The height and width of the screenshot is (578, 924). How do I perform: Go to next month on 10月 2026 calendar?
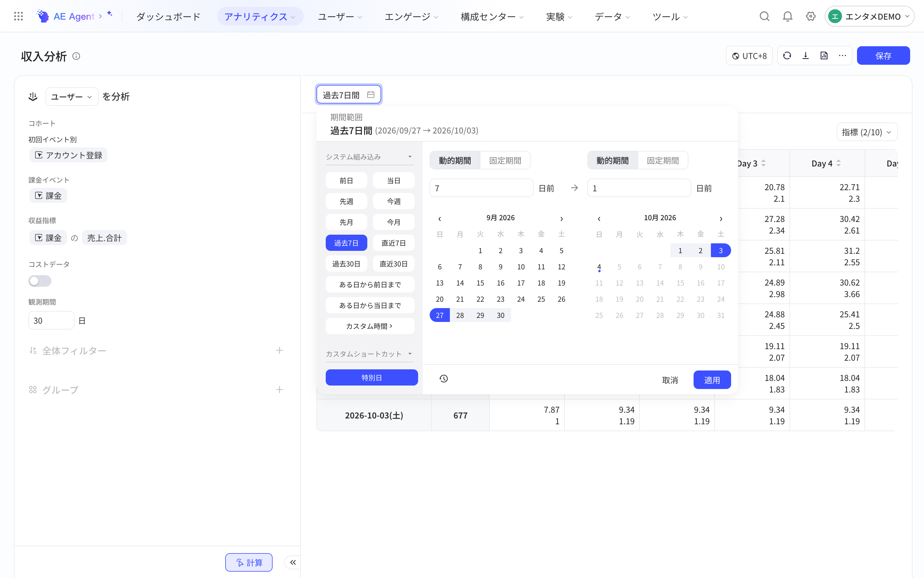coord(721,219)
